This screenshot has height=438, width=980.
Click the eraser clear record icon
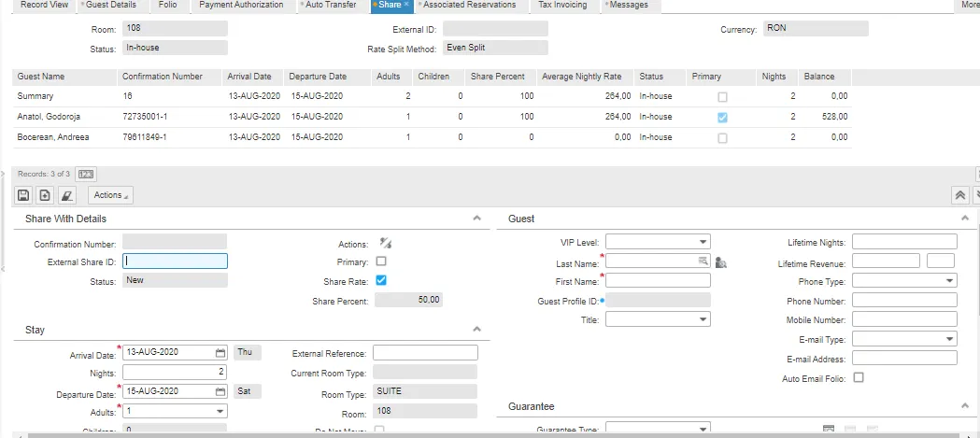[x=66, y=195]
